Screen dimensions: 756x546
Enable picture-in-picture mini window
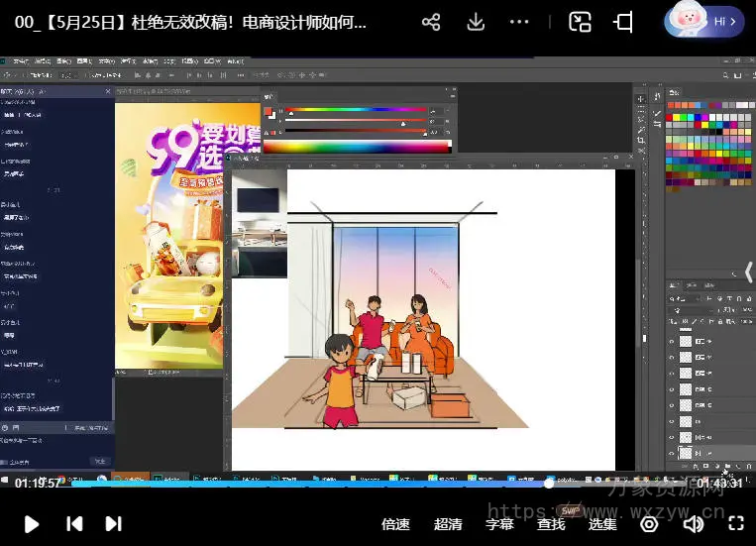pos(580,22)
